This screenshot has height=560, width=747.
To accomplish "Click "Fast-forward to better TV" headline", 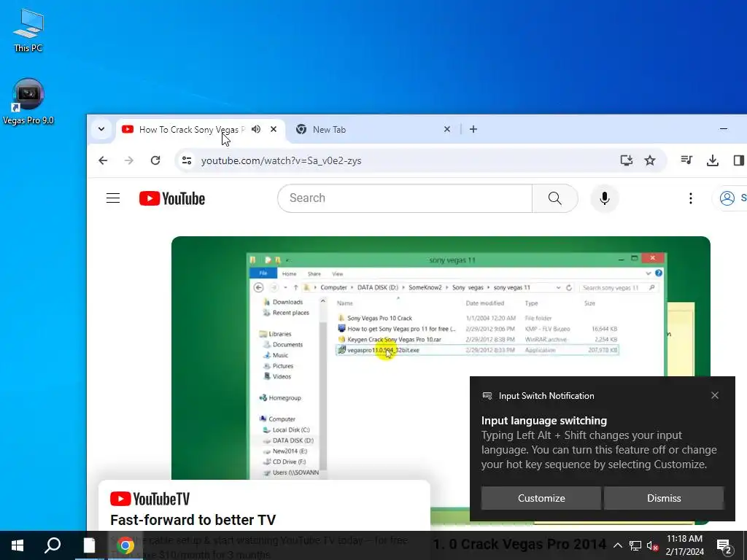I will pyautogui.click(x=193, y=519).
